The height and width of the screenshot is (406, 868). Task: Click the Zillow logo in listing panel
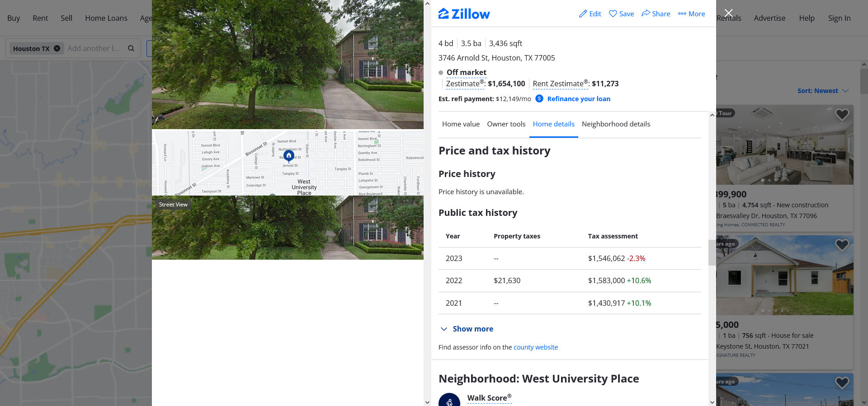point(464,14)
